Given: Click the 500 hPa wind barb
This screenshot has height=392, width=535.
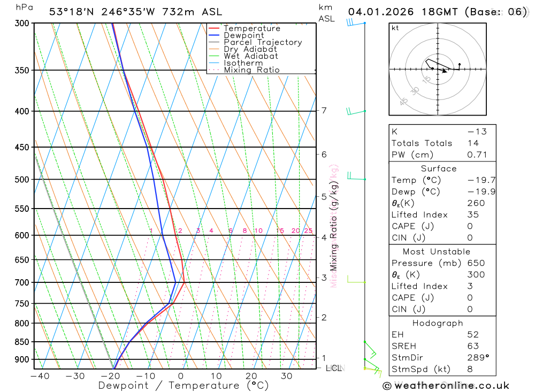Looking at the screenshot, I should pos(356,176).
